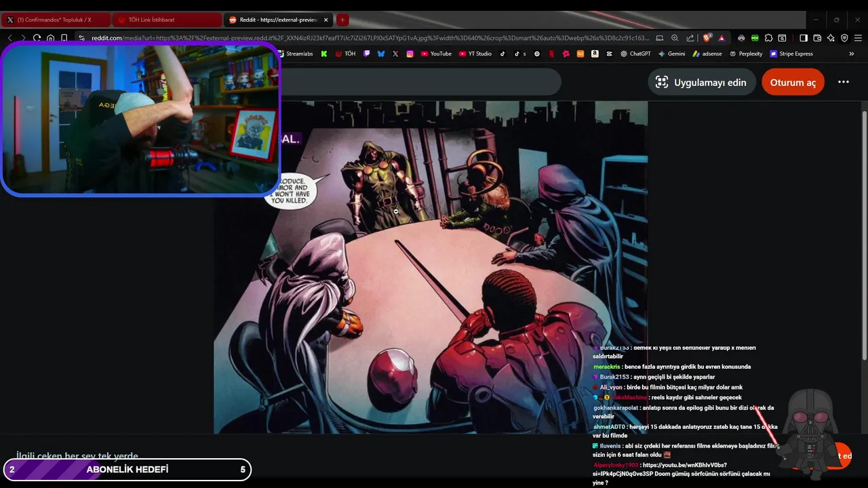Screen dimensions: 868x488
Task: Open the Stripe Express bookmark
Action: 791,54
